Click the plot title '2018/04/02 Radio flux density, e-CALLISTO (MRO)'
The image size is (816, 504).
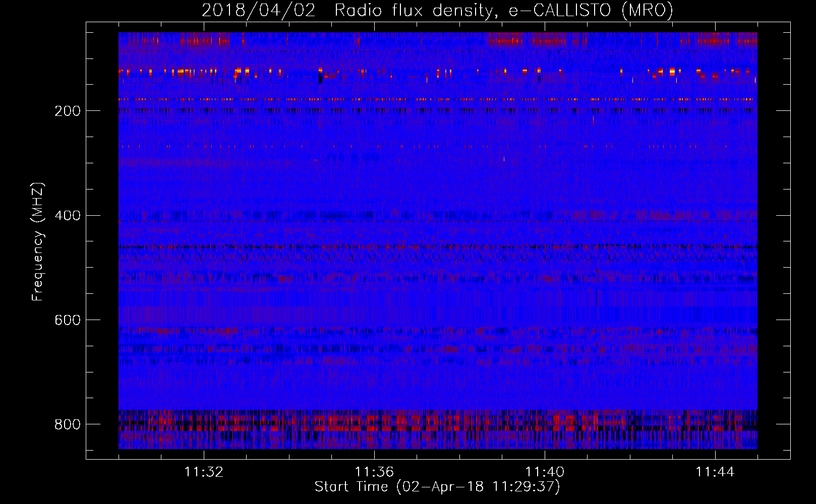click(437, 11)
